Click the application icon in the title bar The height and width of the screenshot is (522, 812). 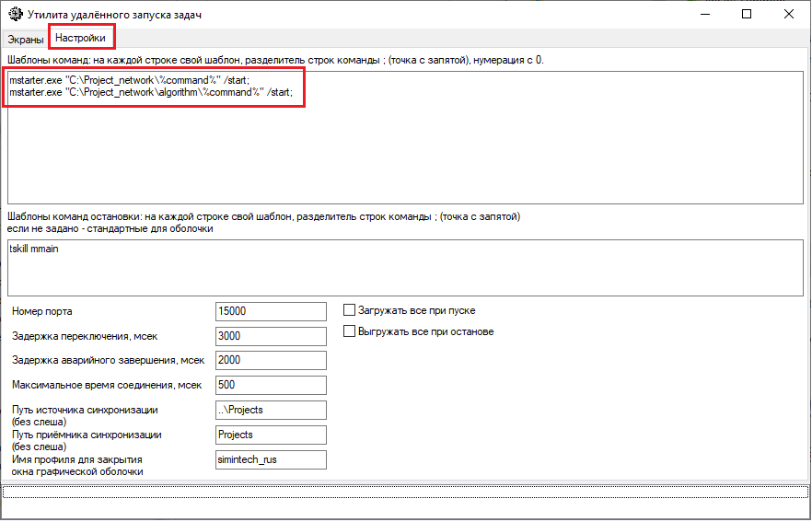click(x=15, y=14)
